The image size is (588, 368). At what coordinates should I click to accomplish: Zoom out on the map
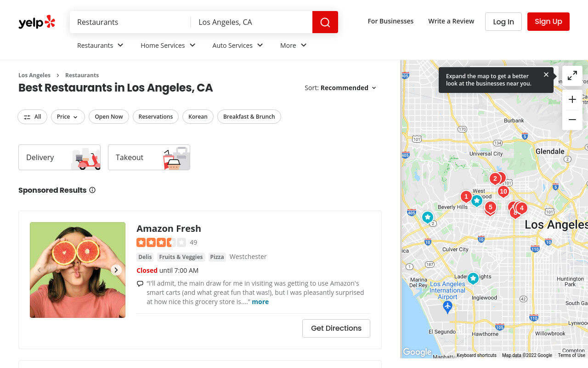tap(572, 120)
